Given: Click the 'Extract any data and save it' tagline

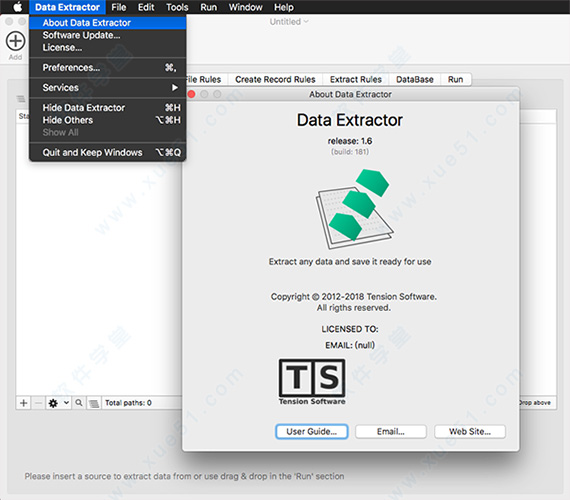Looking at the screenshot, I should (x=350, y=262).
